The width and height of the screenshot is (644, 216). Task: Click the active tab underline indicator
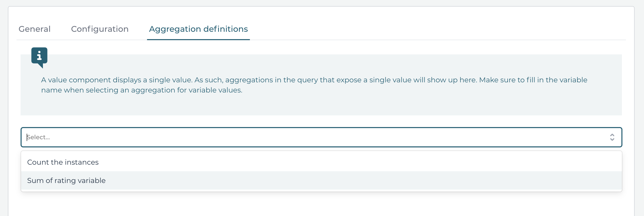pos(198,39)
